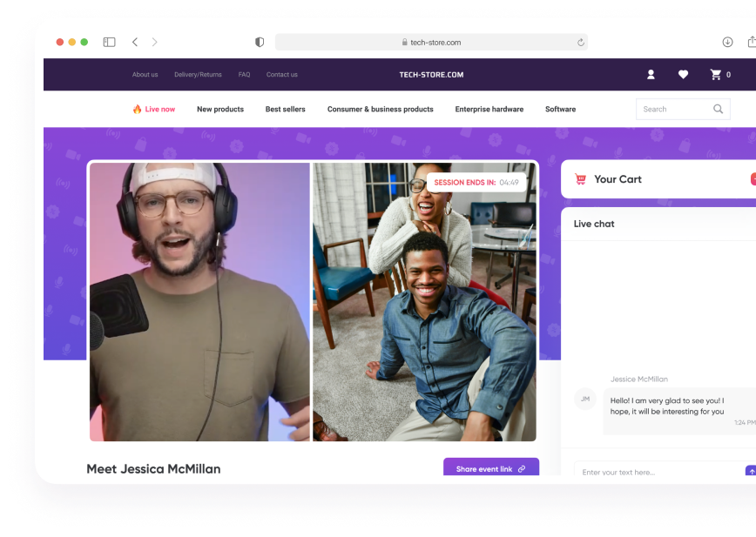Screen dimensions: 756x537
Task: Click the Session ends in timer badge
Action: pyautogui.click(x=476, y=183)
